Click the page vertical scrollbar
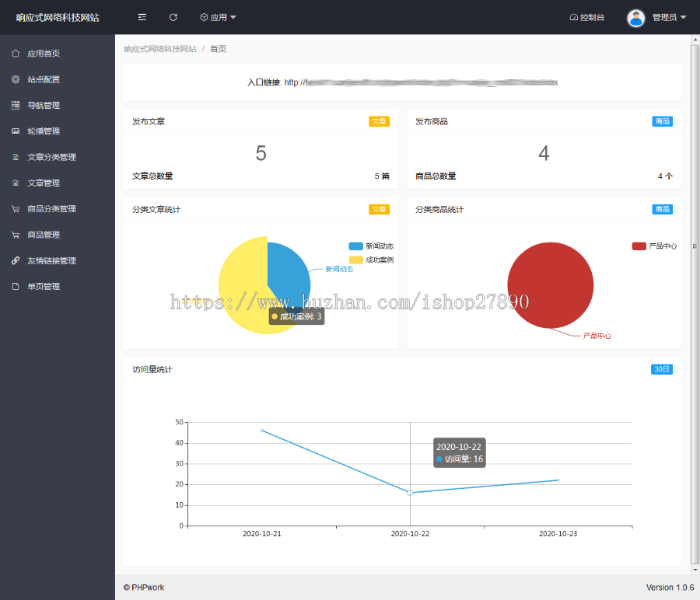Screen dimensions: 700x600 695,305
